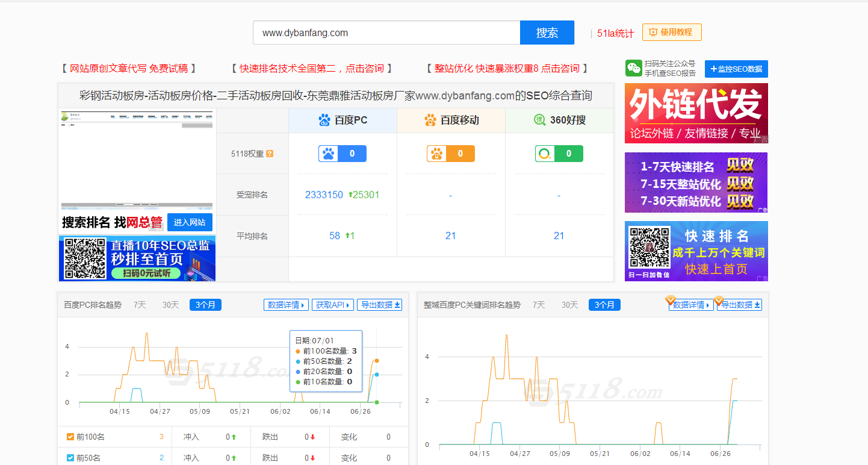Click the green 07/01 data point on chart
Viewport: 868px width, 465px height.
(377, 402)
